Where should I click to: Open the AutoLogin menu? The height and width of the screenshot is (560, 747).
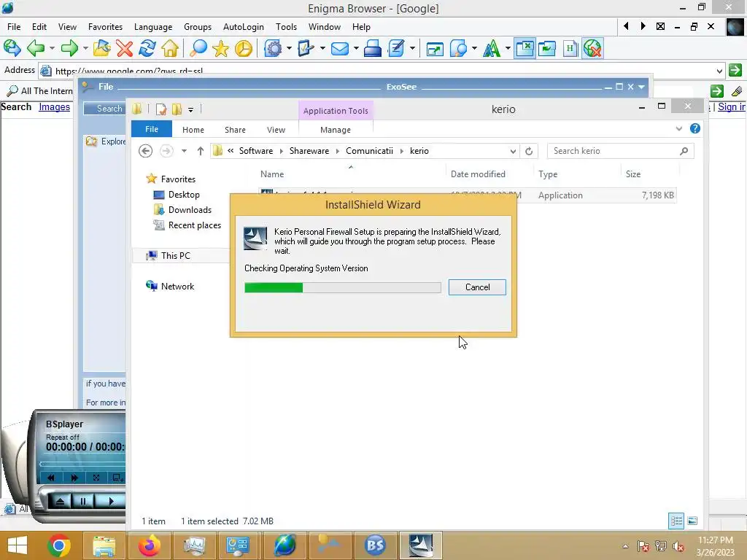click(244, 27)
